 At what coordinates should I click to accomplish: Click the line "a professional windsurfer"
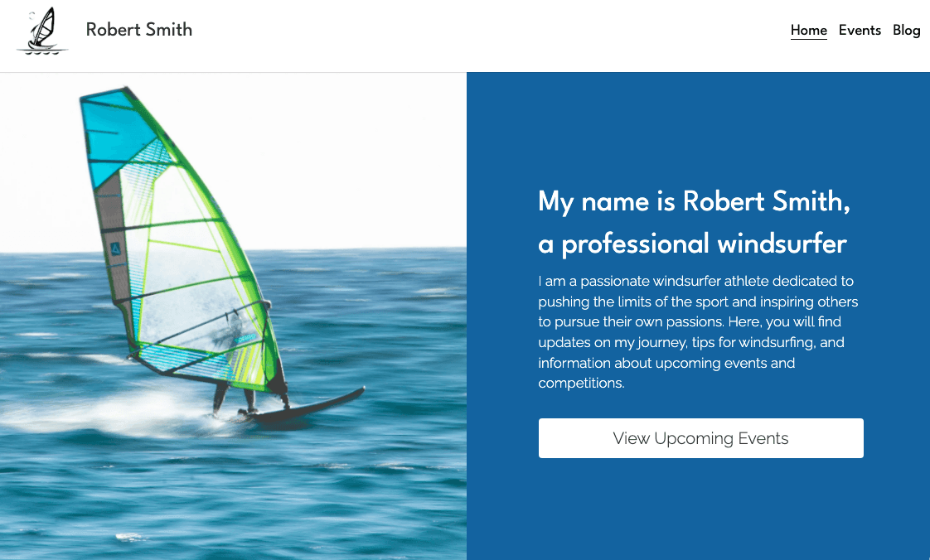click(x=692, y=244)
